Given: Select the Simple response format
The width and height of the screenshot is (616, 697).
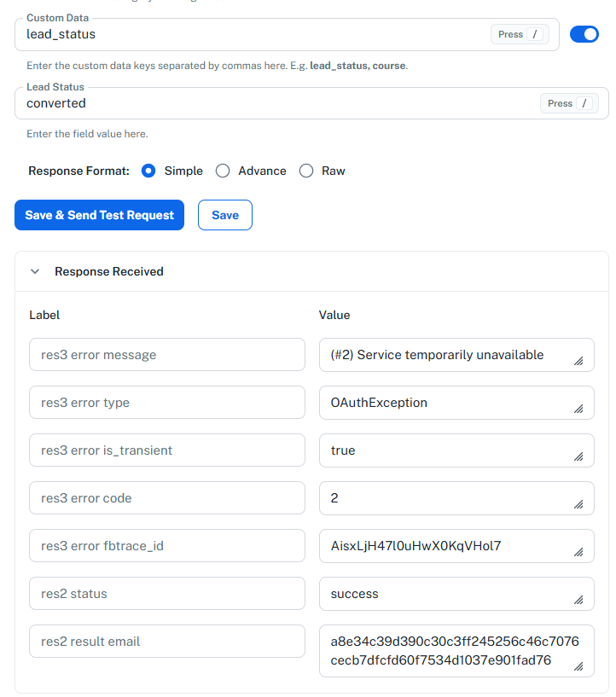Looking at the screenshot, I should point(148,171).
